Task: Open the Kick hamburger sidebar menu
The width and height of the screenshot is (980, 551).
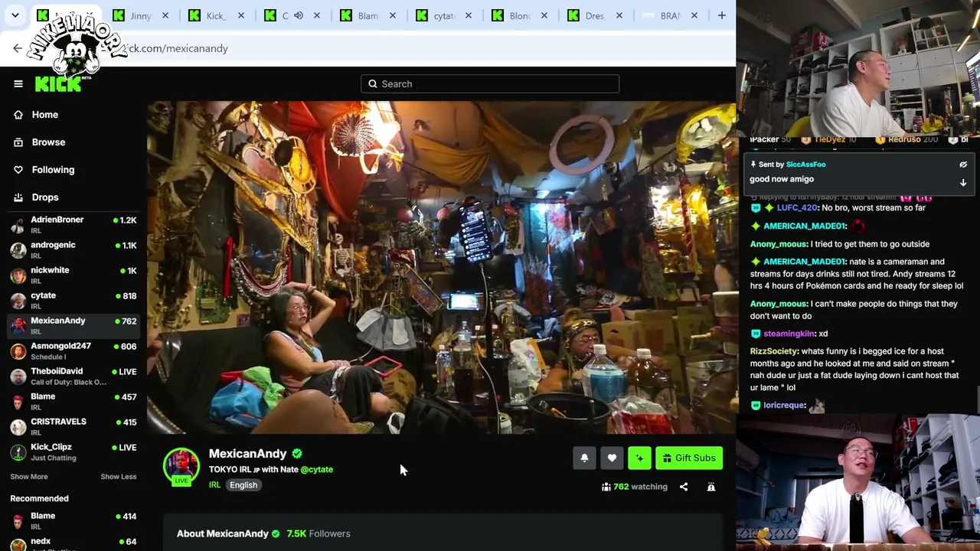Action: pos(18,84)
